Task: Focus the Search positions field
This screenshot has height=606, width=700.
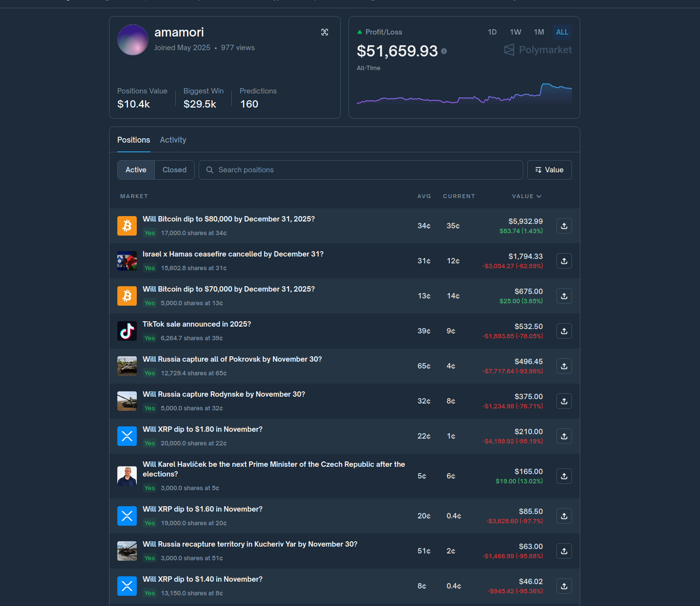Action: [361, 170]
